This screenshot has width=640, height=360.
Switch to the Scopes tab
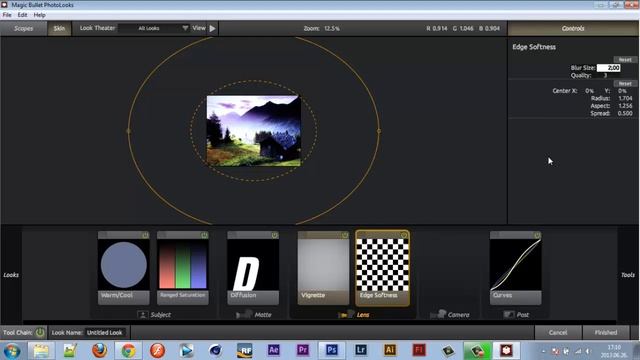coord(24,28)
